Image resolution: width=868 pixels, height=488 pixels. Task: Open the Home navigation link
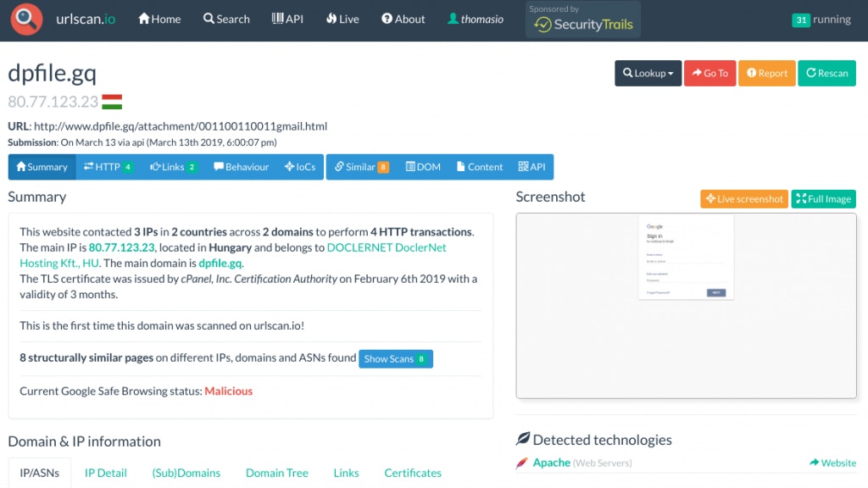[x=159, y=19]
